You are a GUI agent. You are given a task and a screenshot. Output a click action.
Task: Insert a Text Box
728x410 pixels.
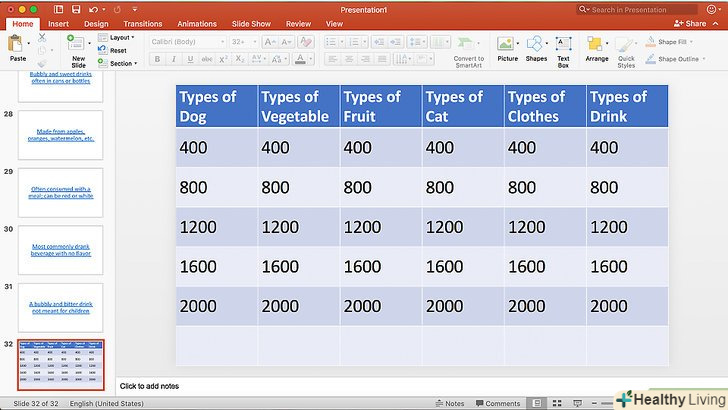563,46
